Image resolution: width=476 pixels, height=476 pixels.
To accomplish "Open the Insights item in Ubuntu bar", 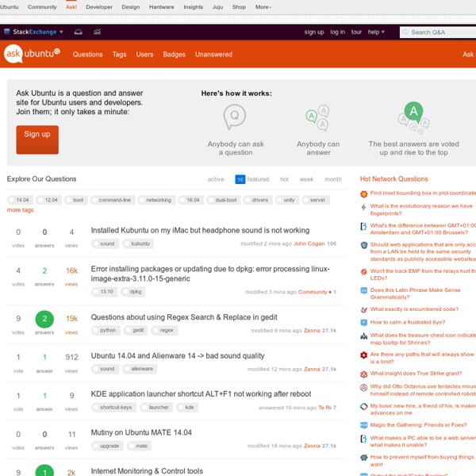I will [193, 6].
